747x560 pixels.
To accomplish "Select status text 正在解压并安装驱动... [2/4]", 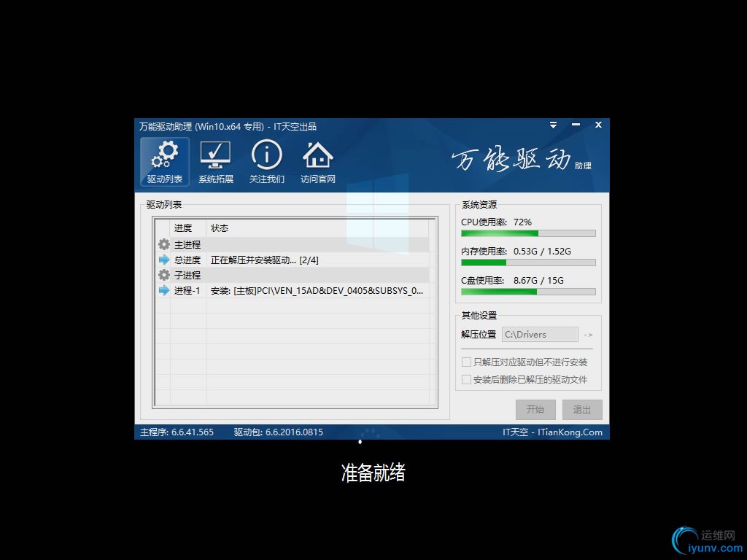I will click(264, 260).
